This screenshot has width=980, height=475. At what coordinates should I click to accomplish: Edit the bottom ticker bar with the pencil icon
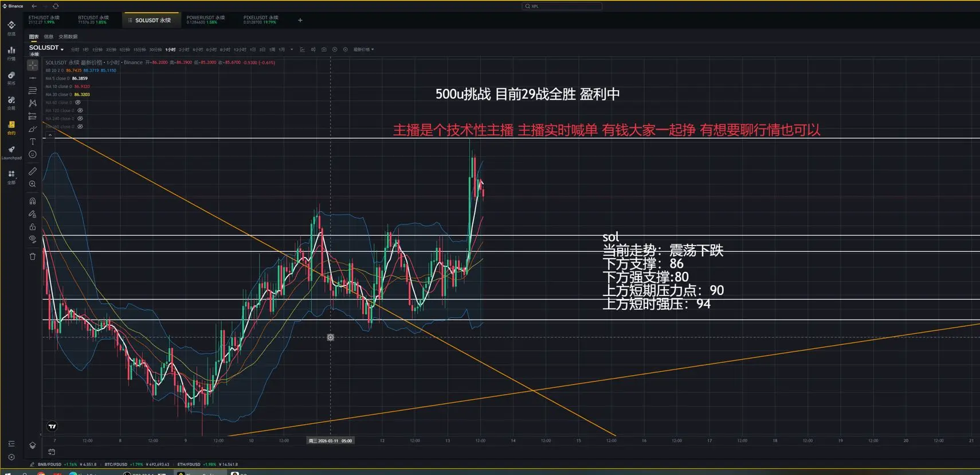point(32,464)
